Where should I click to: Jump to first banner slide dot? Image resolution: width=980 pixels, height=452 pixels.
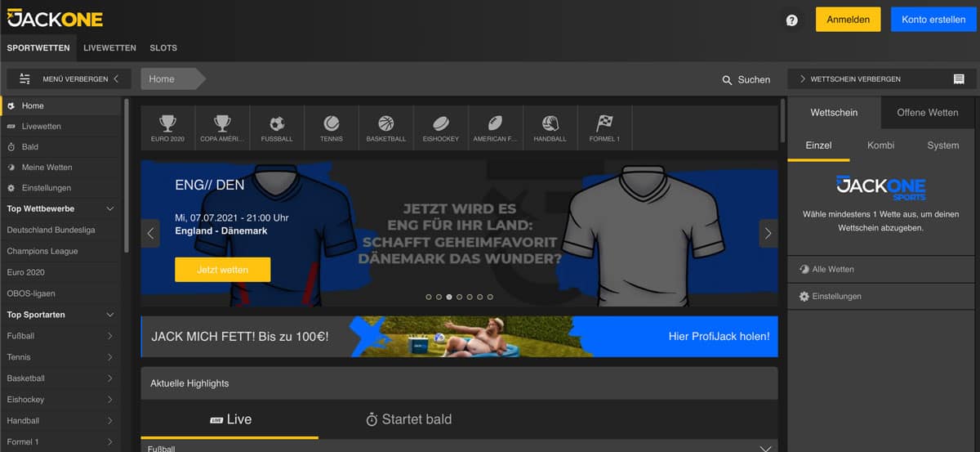pyautogui.click(x=429, y=298)
